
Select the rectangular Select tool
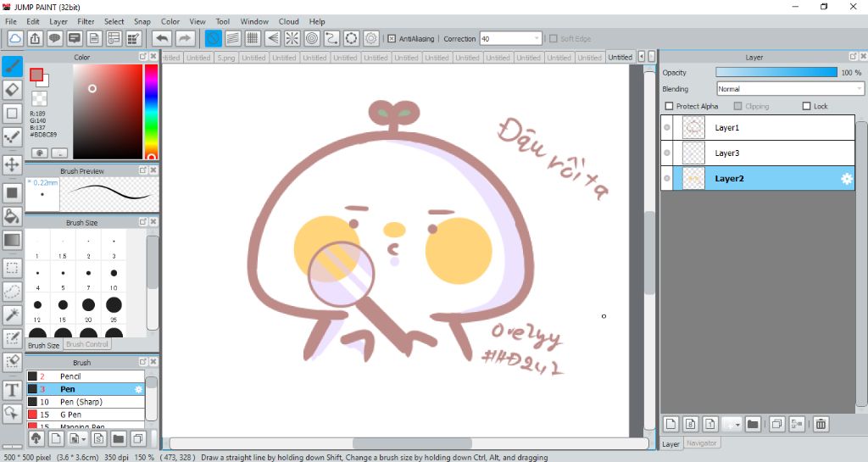pos(12,269)
